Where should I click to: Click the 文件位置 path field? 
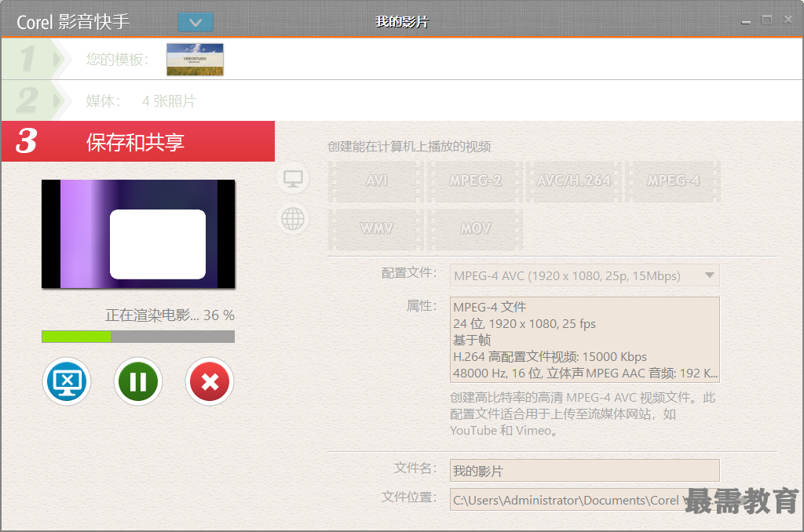(584, 500)
